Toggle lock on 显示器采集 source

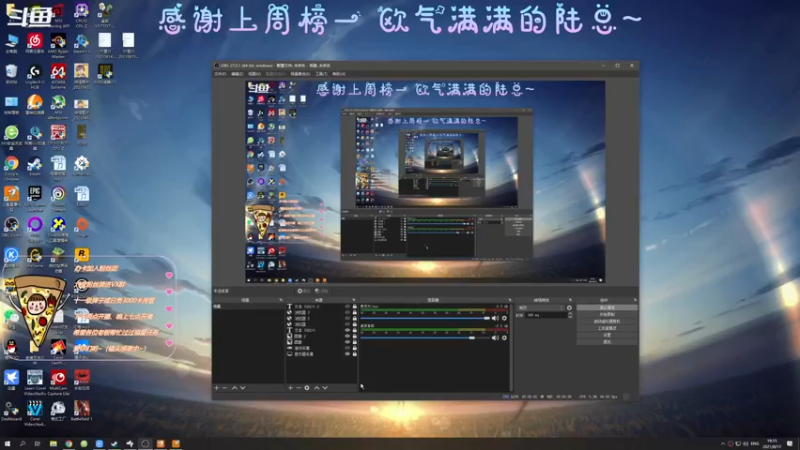tap(355, 354)
